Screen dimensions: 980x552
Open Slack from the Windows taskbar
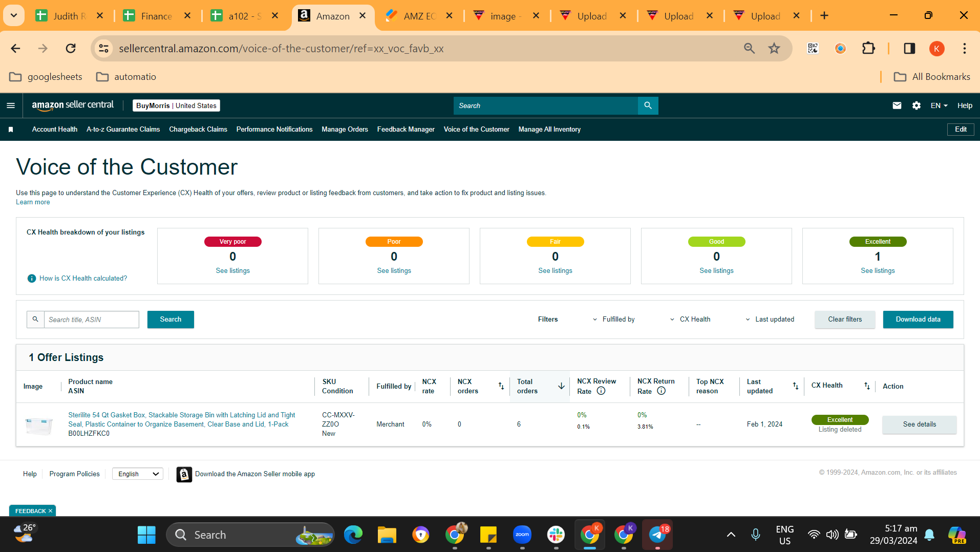[x=556, y=535]
